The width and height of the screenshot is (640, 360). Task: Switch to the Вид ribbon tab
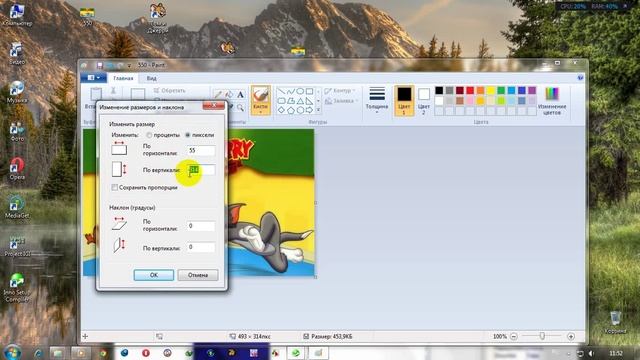tap(151, 78)
